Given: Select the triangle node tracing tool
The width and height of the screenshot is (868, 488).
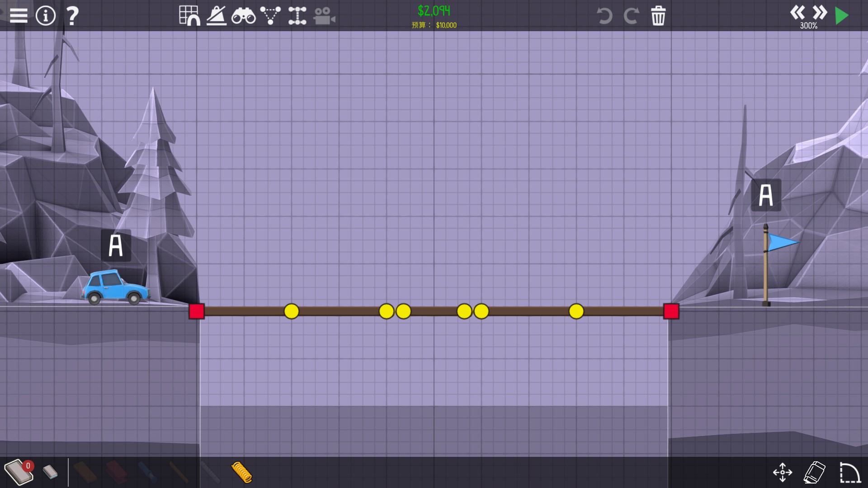Looking at the screenshot, I should [270, 15].
